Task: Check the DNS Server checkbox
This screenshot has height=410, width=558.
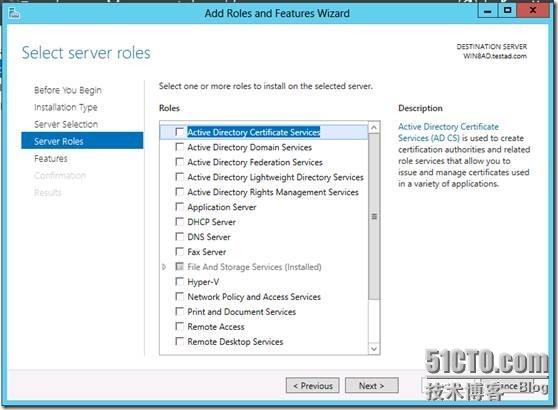Action: (x=180, y=237)
